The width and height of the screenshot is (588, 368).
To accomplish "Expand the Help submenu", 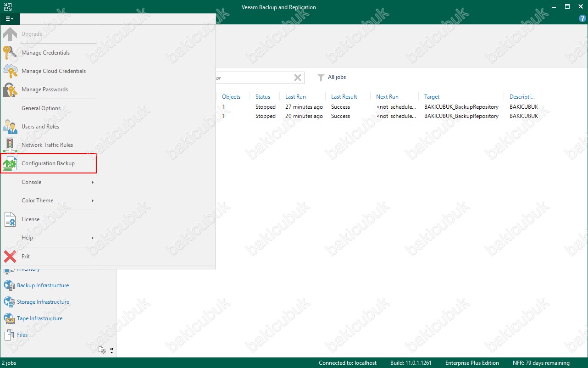I will click(x=49, y=238).
